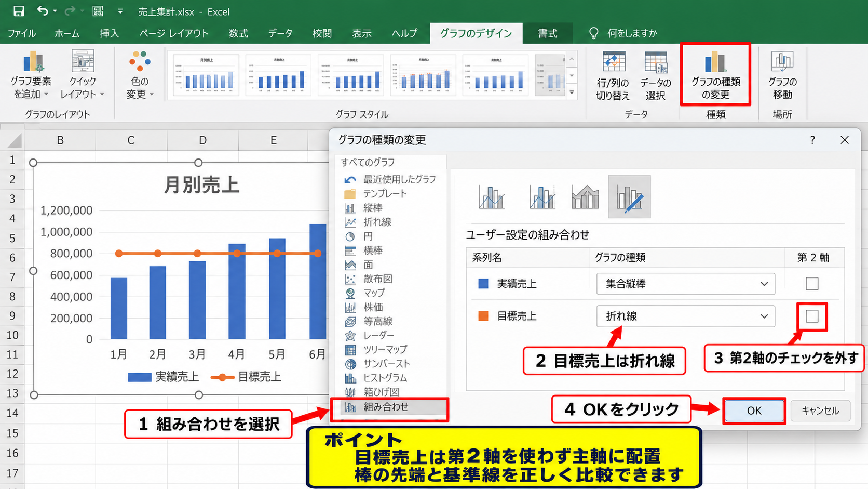This screenshot has height=489, width=868.
Task: Select 折れ線 category in chart list
Action: 368,222
